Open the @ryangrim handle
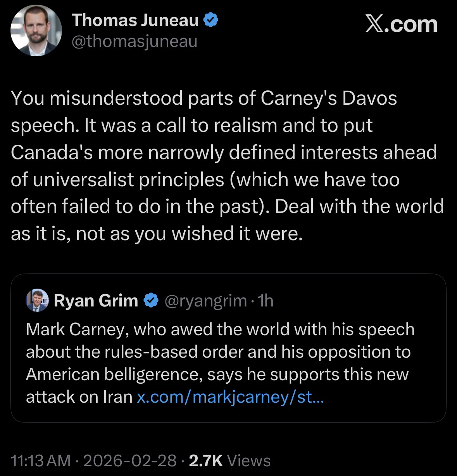The width and height of the screenshot is (457, 476). (206, 300)
